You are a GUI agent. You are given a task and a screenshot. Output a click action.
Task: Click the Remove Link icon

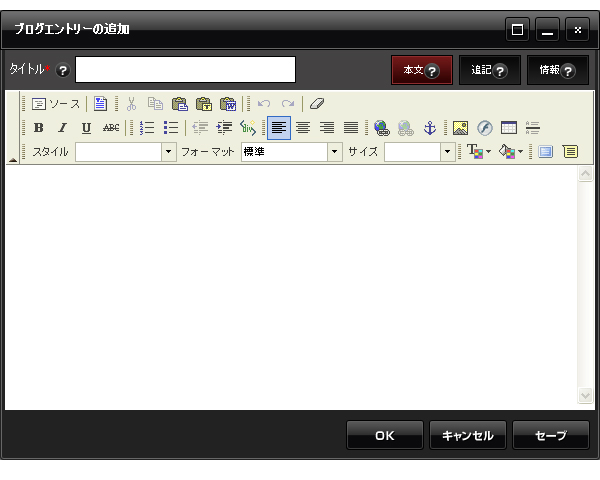pyautogui.click(x=406, y=128)
